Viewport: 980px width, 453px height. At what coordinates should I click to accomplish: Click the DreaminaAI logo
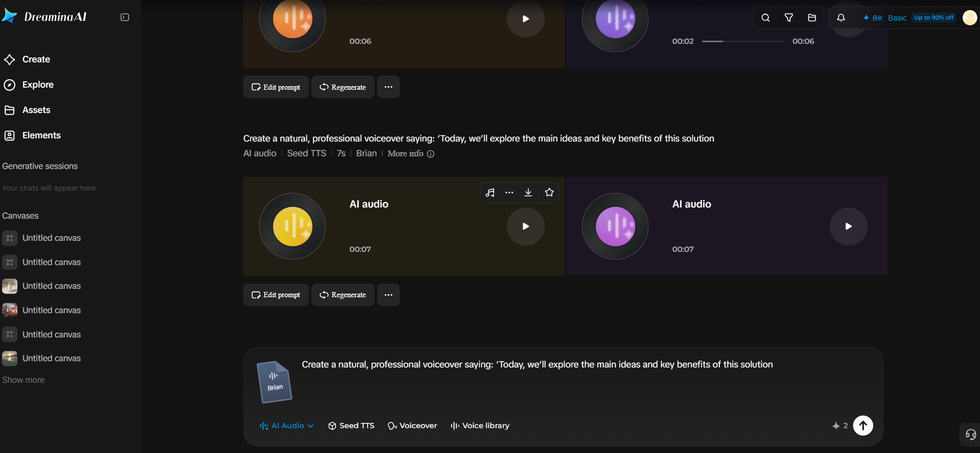point(44,17)
